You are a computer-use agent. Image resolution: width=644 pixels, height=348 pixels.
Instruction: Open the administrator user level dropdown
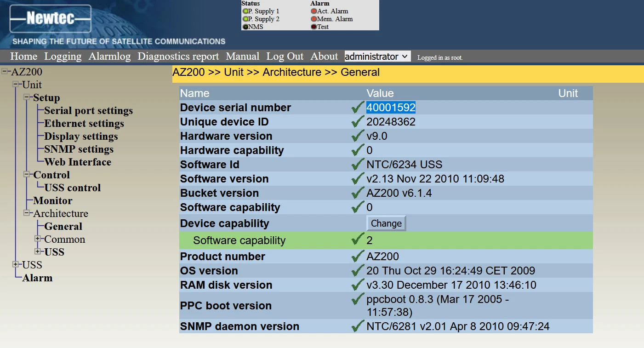point(377,56)
